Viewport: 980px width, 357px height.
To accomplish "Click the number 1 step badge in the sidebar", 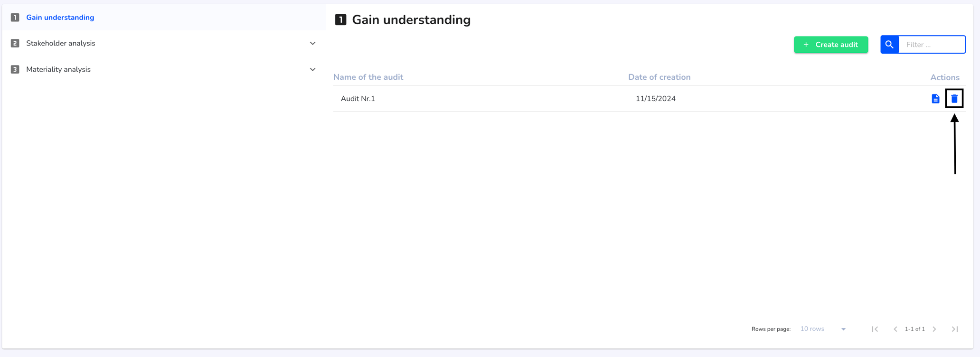I will pyautogui.click(x=15, y=18).
